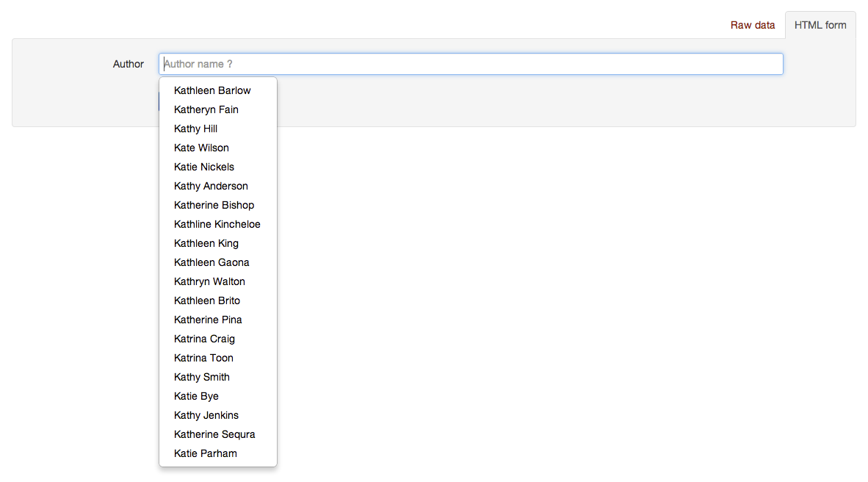Select the HTML form tab
Screen dimensions: 868x482
(x=820, y=25)
